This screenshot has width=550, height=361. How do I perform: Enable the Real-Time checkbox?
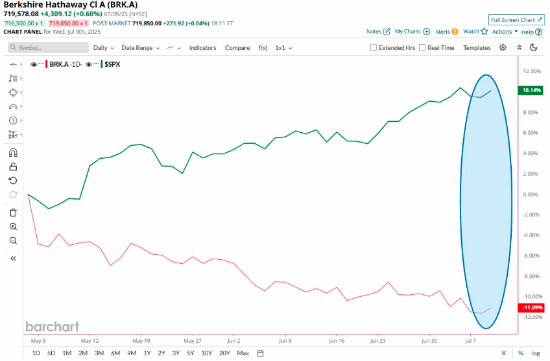pos(422,47)
